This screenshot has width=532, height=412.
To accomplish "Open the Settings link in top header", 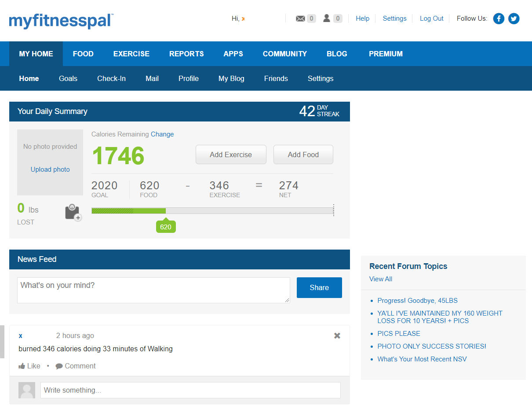I will (x=394, y=18).
